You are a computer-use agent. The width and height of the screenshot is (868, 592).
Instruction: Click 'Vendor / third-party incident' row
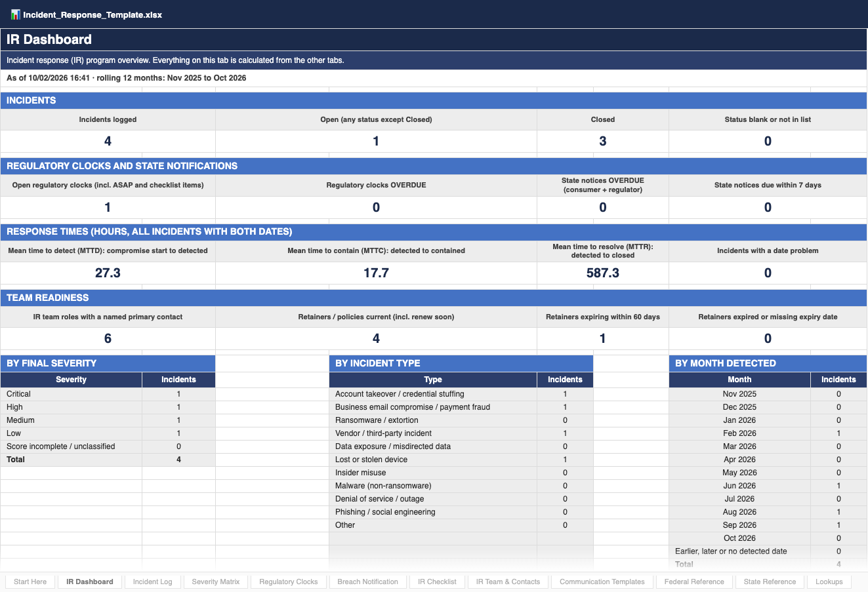pyautogui.click(x=461, y=433)
